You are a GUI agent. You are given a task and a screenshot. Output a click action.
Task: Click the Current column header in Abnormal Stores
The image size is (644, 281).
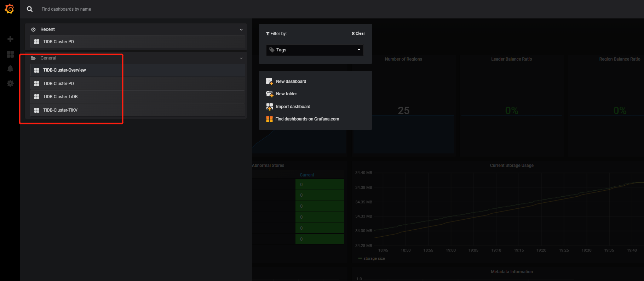pyautogui.click(x=307, y=175)
